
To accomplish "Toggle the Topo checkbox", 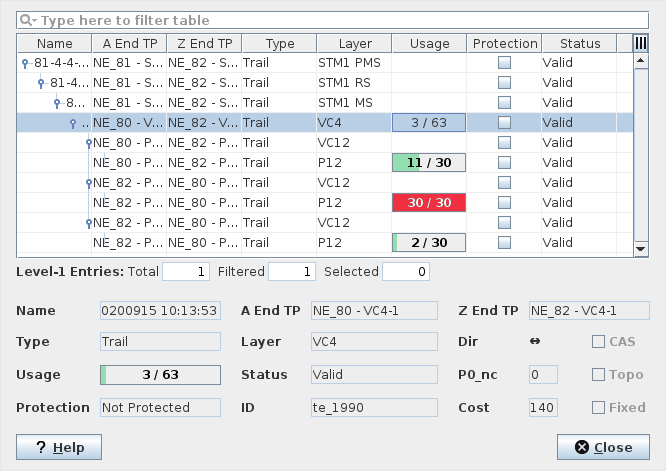I will tap(600, 375).
